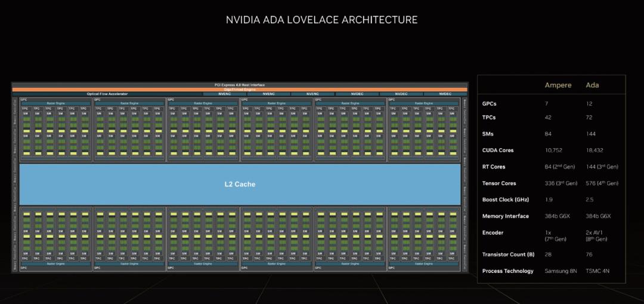The height and width of the screenshot is (304, 644).
Task: Click Ada boost clock value 2.5
Action: click(x=589, y=199)
